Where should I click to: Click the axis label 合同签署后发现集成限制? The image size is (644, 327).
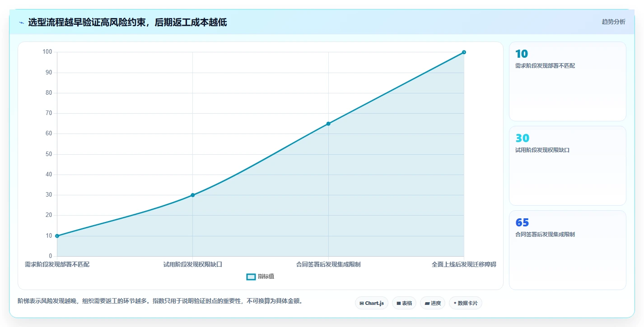pyautogui.click(x=328, y=264)
